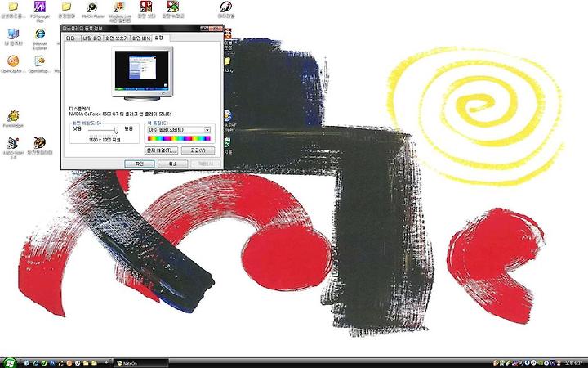Click the Windows Start orb
588x368 pixels.
pyautogui.click(x=10, y=363)
